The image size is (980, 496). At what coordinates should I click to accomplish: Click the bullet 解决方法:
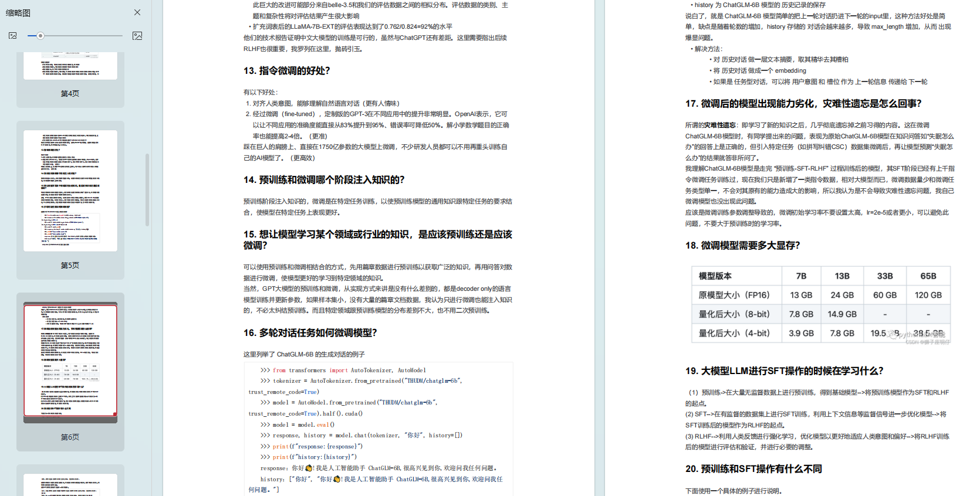(x=708, y=49)
